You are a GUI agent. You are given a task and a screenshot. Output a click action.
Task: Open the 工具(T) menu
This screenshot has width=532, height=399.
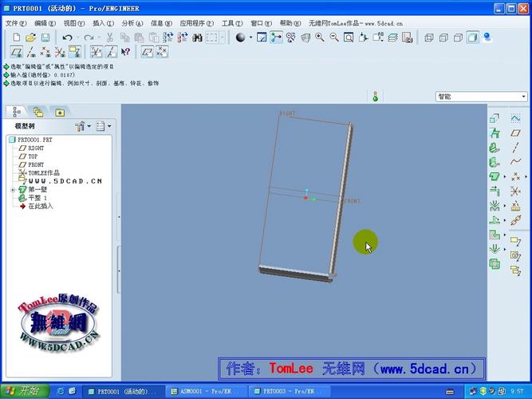(232, 24)
